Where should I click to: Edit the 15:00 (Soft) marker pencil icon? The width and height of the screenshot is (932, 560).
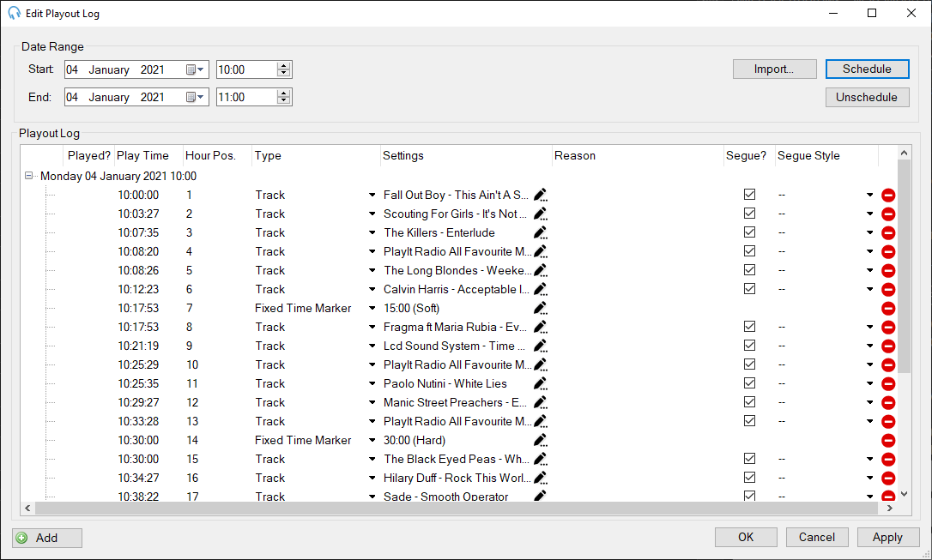540,308
